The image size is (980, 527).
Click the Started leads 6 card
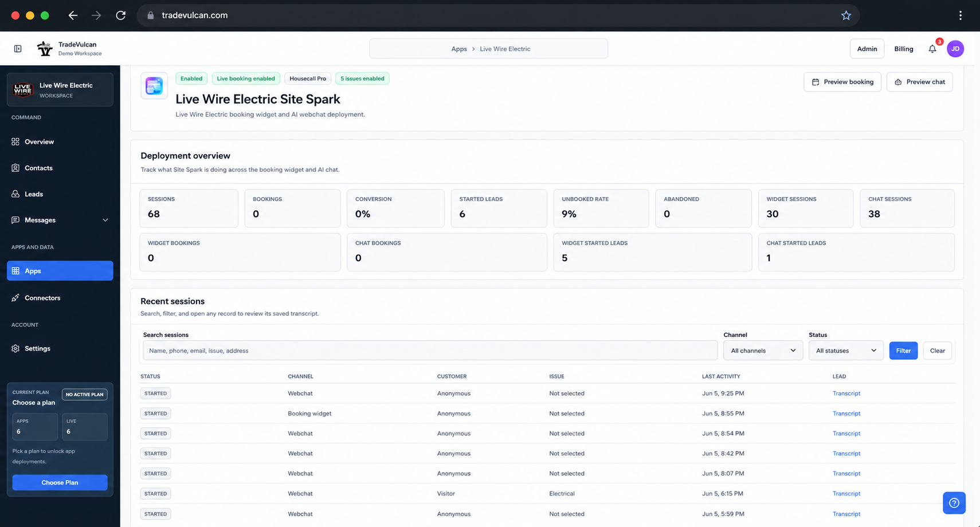click(x=499, y=209)
